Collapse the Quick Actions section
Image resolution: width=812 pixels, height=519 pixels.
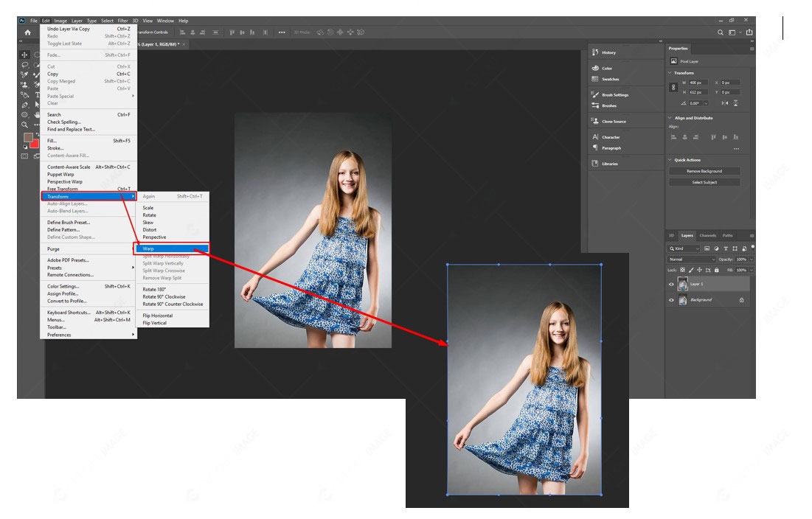[670, 160]
